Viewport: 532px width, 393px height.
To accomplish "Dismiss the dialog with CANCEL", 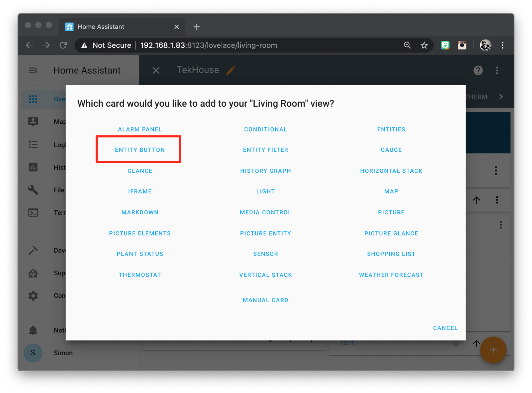I will click(445, 328).
